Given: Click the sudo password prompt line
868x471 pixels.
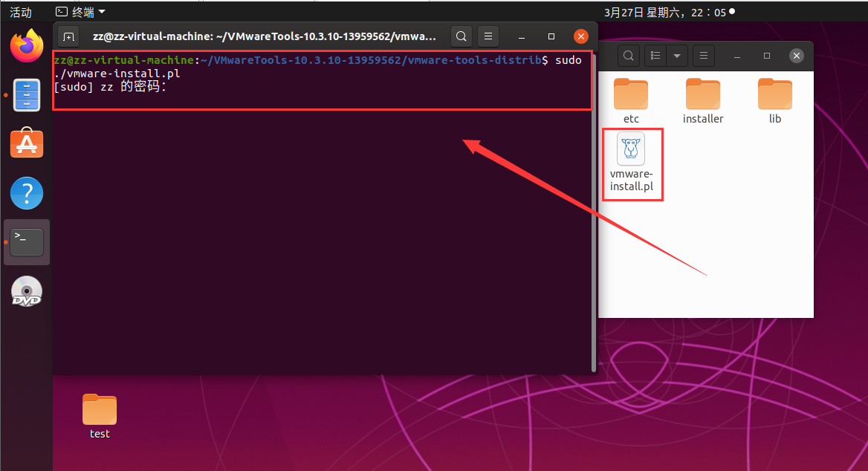Looking at the screenshot, I should (x=110, y=87).
